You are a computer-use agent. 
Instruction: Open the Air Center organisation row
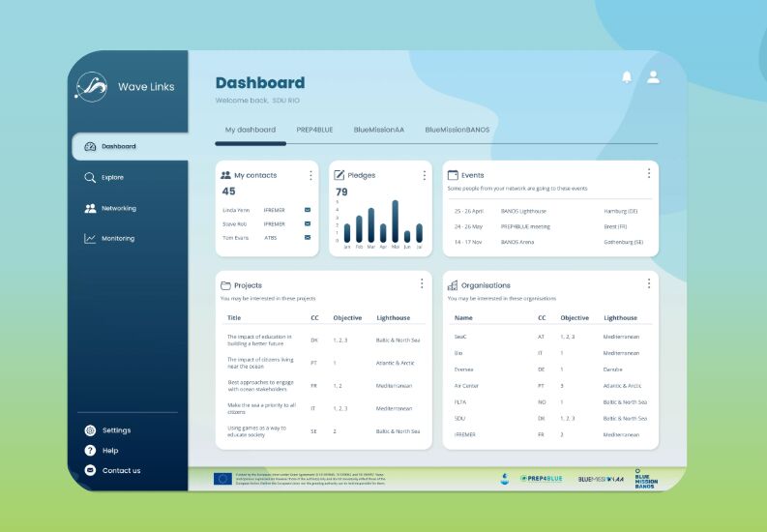click(x=550, y=386)
